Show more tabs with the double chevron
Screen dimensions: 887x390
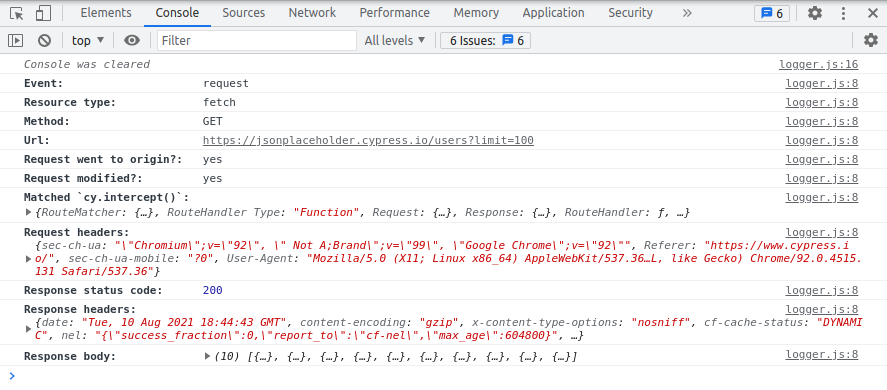(687, 13)
